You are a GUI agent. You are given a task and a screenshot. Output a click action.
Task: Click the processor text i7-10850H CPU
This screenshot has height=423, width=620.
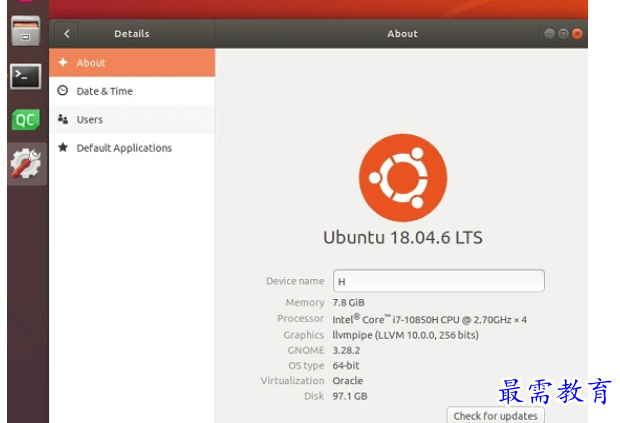(x=426, y=319)
